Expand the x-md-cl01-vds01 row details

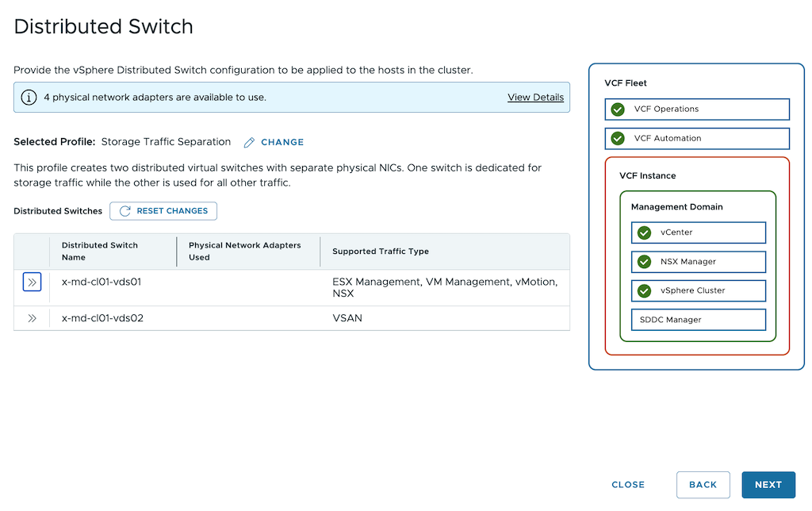[32, 282]
